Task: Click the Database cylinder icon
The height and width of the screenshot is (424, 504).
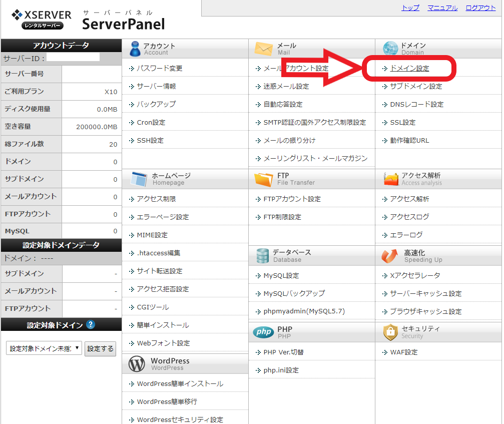Action: (263, 256)
